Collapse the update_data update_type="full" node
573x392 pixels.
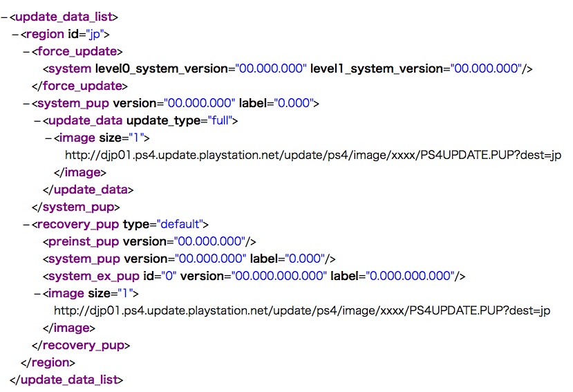pyautogui.click(x=37, y=120)
